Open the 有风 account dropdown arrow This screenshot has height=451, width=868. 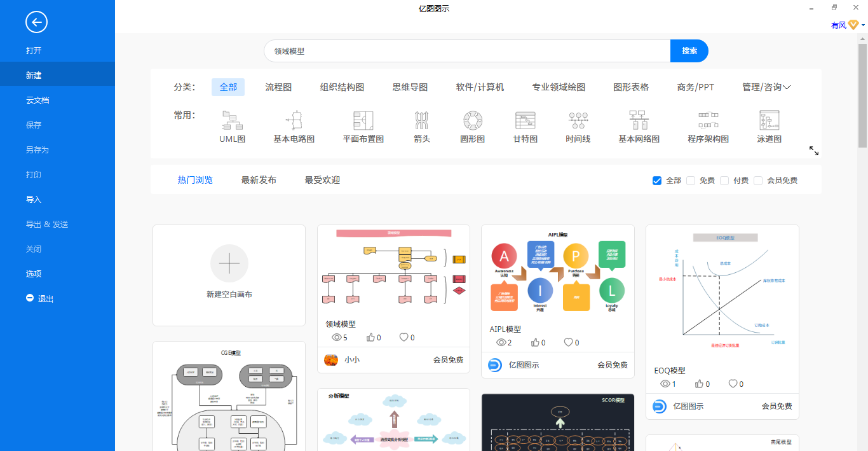click(864, 25)
